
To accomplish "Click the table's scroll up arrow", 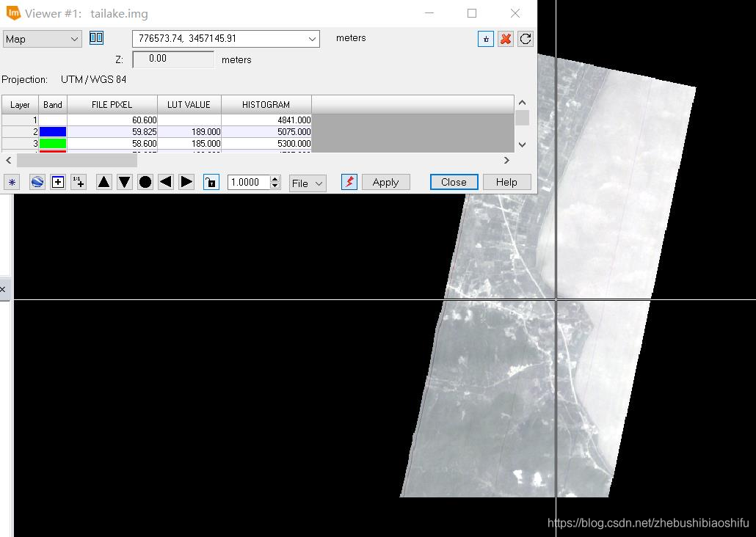I will coord(522,103).
